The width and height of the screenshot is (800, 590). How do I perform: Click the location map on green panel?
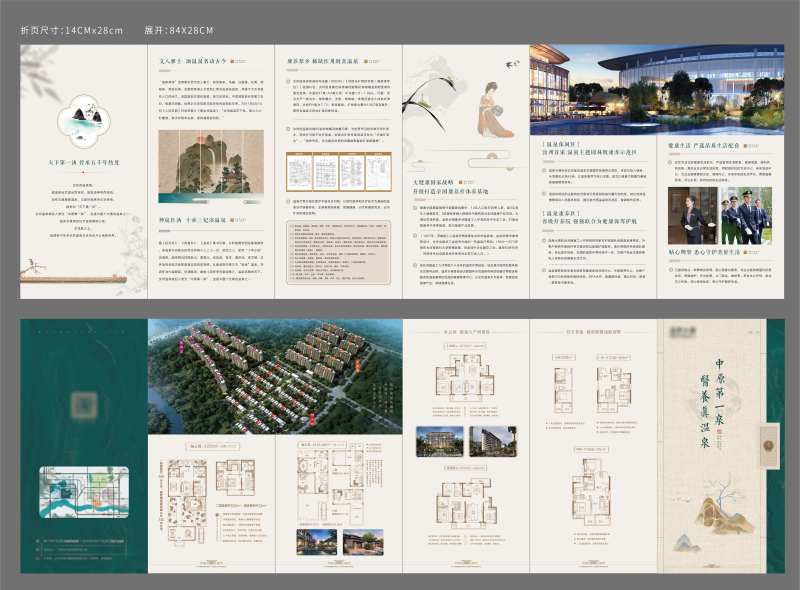(x=83, y=494)
